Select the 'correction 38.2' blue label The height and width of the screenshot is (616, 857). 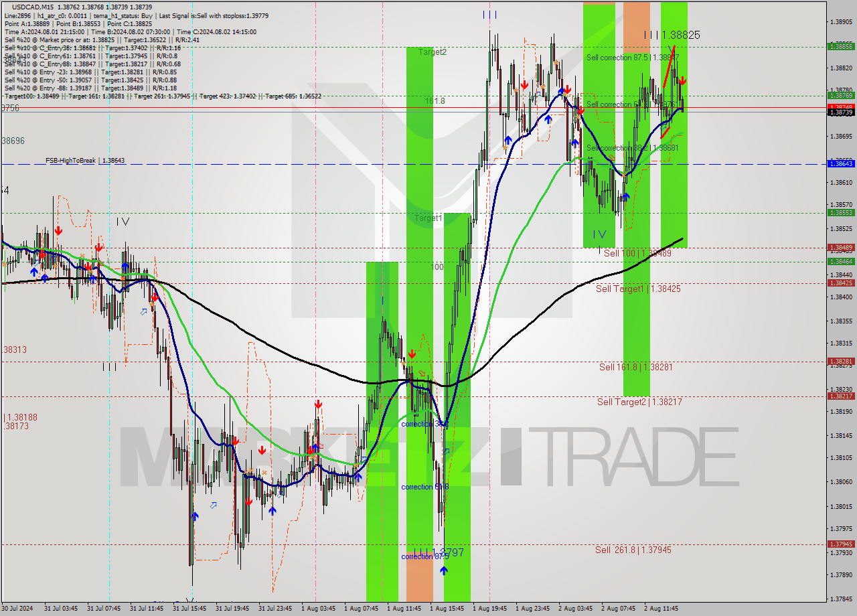(x=424, y=424)
